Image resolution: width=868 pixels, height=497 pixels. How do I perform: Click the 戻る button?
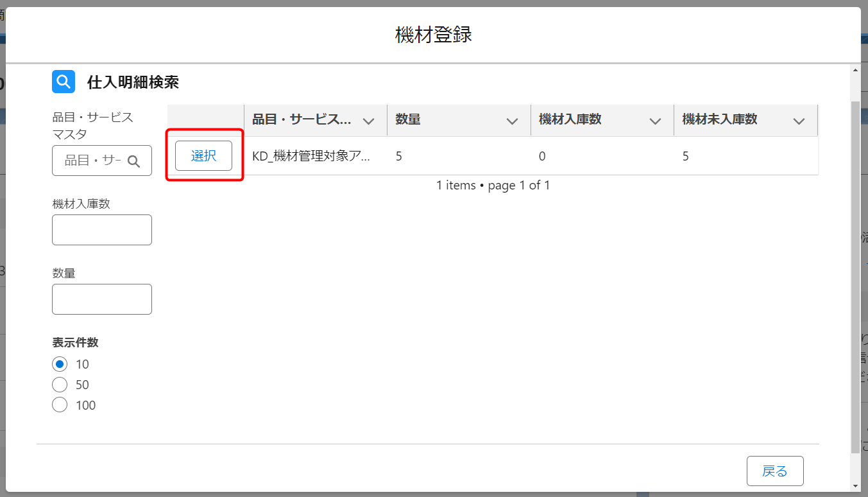774,471
